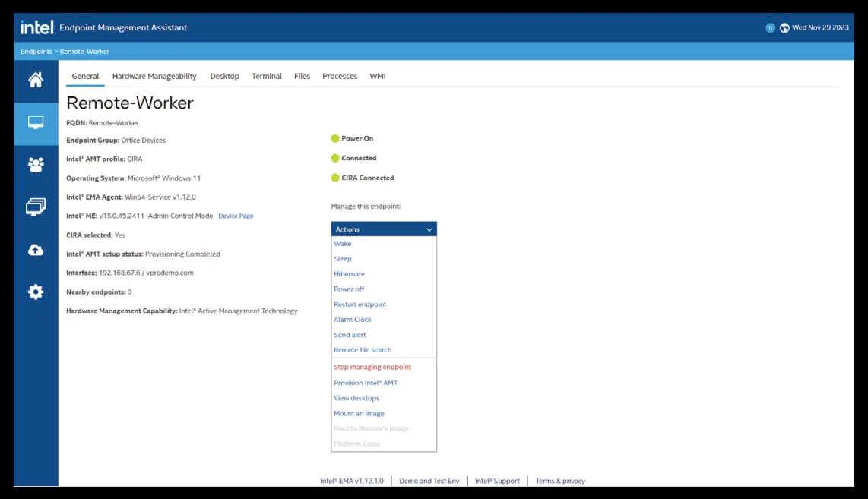Open the Endpoint Groups people icon

[x=36, y=165]
